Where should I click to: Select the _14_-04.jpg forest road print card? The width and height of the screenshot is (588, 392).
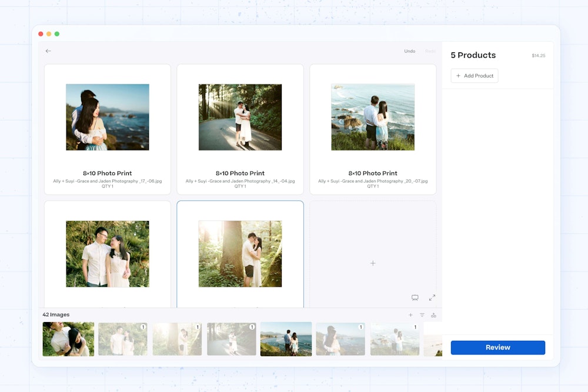(x=240, y=129)
